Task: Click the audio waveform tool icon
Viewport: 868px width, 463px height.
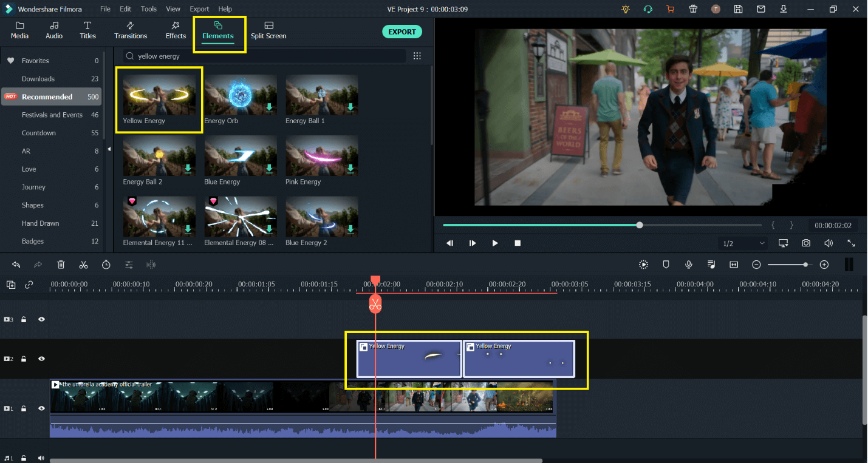Action: (x=151, y=265)
